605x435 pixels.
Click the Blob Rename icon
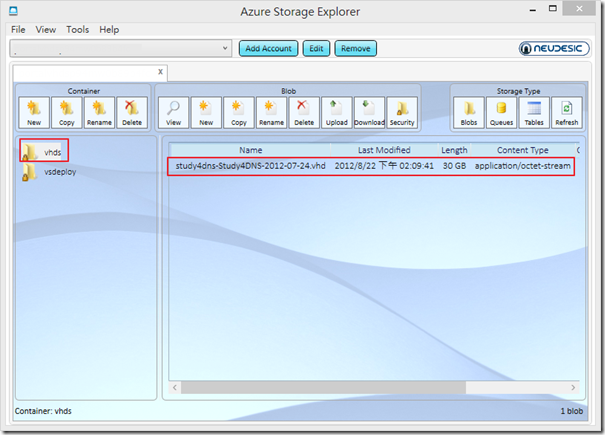271,112
